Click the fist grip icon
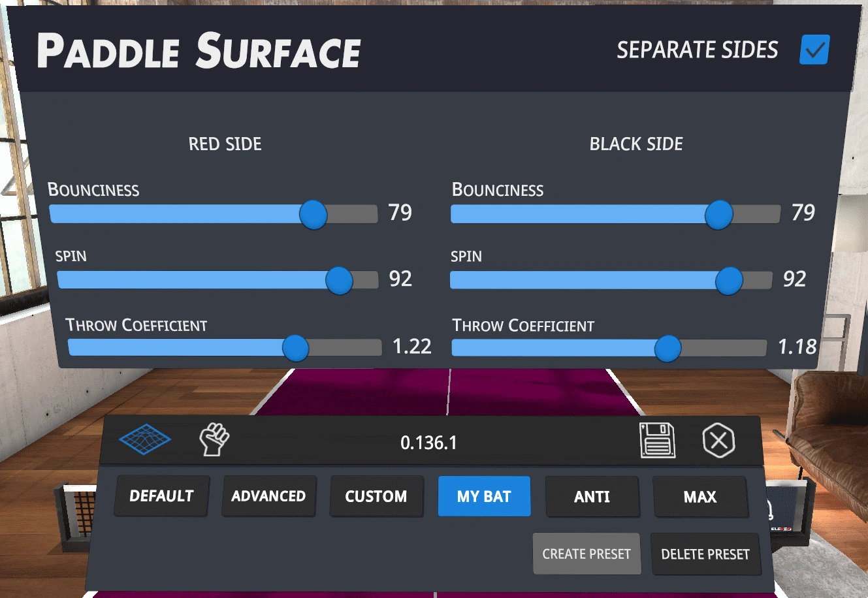 coord(214,439)
